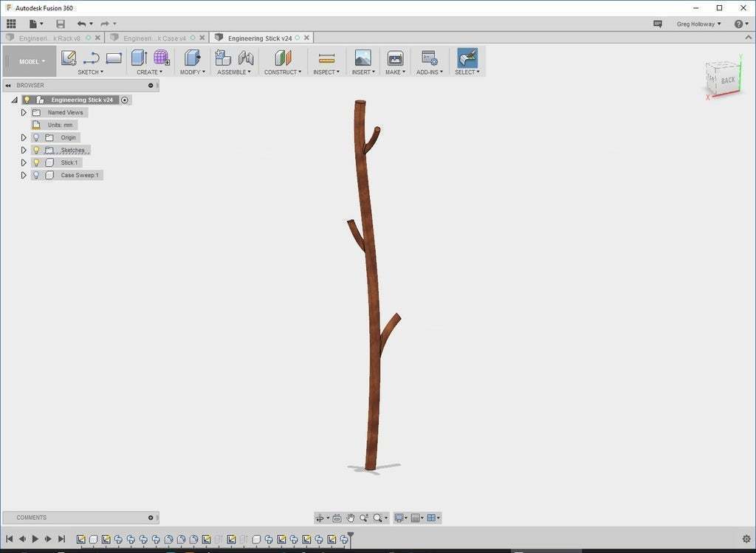Switch to the Engineering Case v4 tab

pos(154,38)
